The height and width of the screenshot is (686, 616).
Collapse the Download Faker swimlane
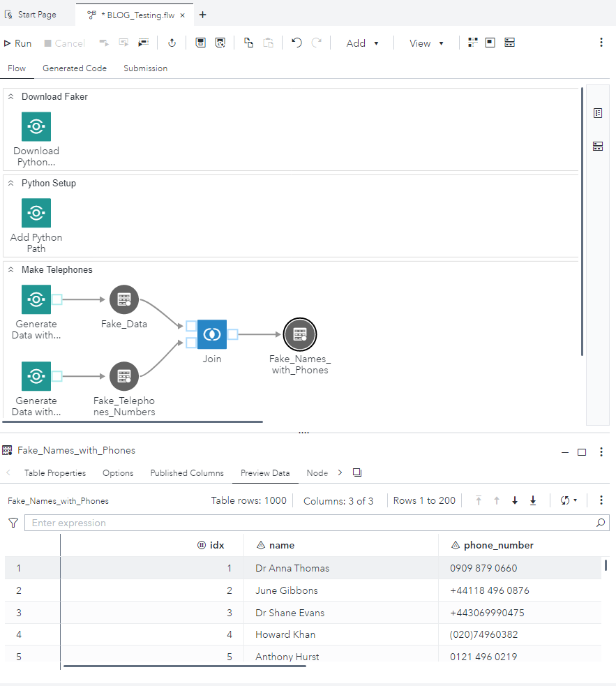pyautogui.click(x=11, y=97)
